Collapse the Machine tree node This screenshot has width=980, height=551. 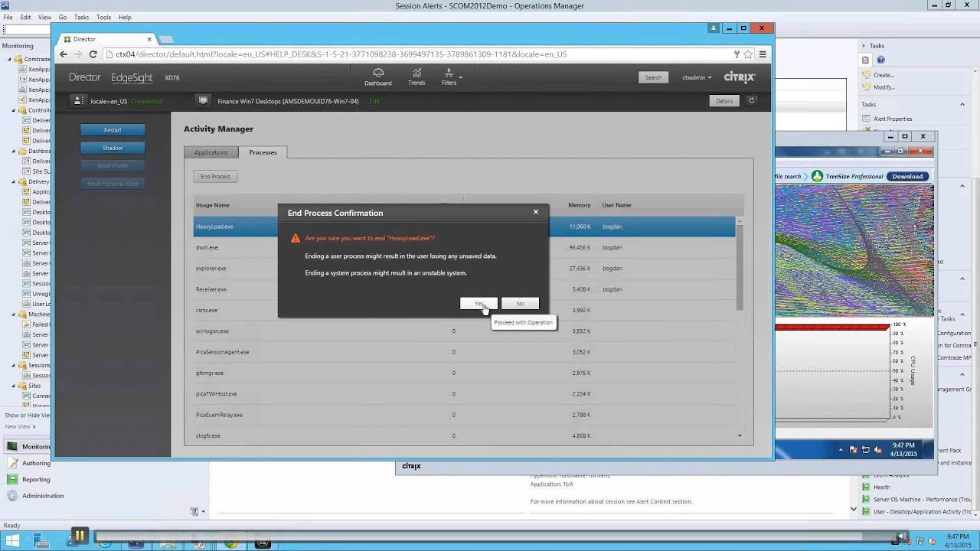(13, 315)
